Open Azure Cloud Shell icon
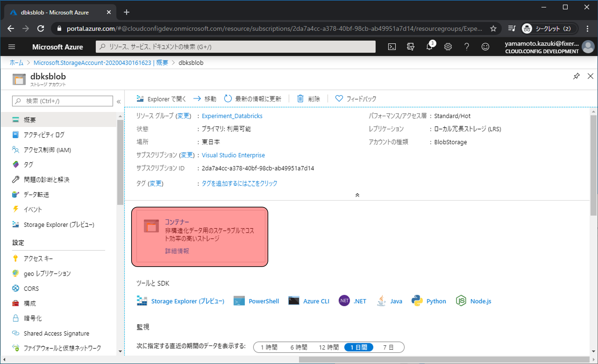598x364 pixels. coord(392,47)
